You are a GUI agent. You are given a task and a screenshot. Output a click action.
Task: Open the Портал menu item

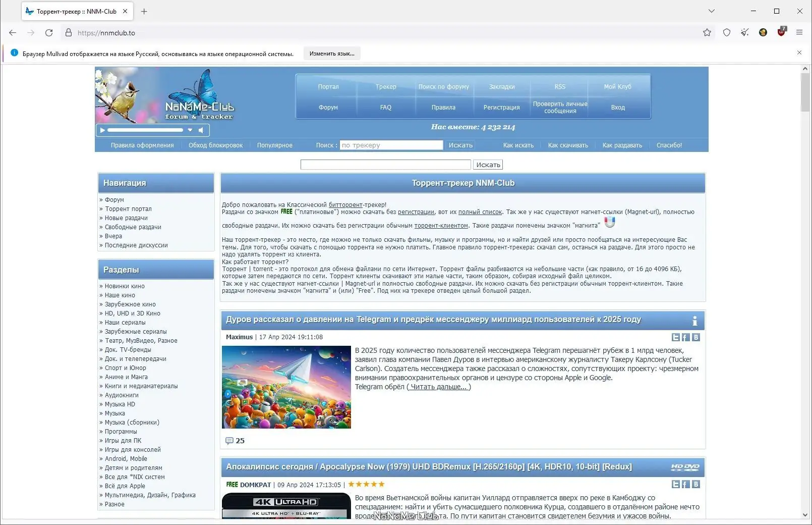(328, 87)
